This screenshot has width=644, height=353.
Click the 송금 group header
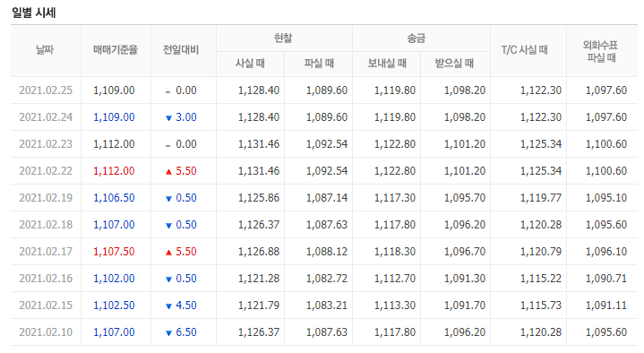(416, 39)
